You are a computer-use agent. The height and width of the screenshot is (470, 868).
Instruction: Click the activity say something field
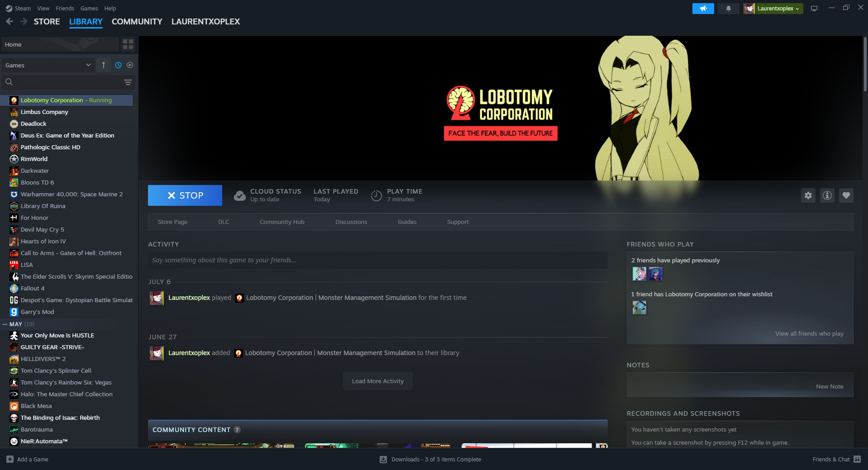(377, 260)
